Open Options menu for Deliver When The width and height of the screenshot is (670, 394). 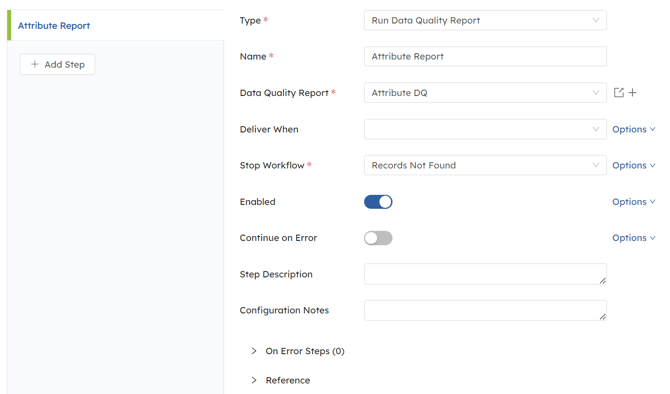tap(634, 129)
